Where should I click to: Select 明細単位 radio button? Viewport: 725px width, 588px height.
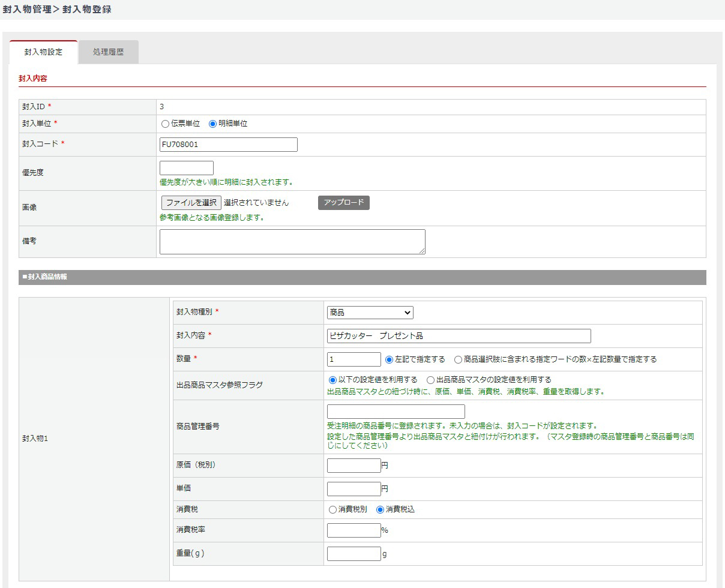pyautogui.click(x=212, y=124)
